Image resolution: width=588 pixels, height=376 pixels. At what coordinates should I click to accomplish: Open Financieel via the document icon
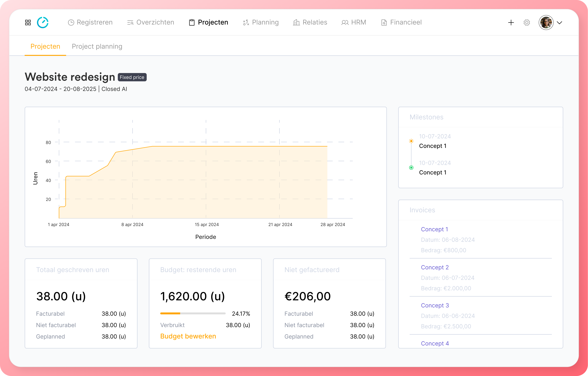384,22
